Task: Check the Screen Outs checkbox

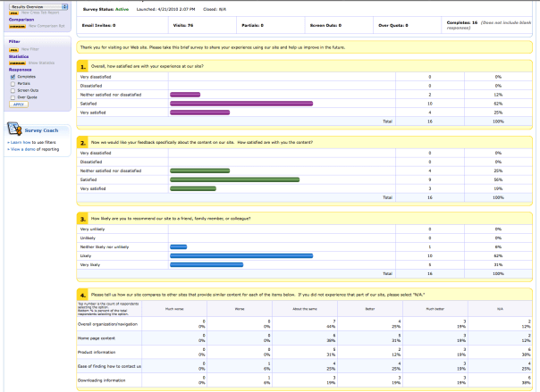Action: point(12,90)
